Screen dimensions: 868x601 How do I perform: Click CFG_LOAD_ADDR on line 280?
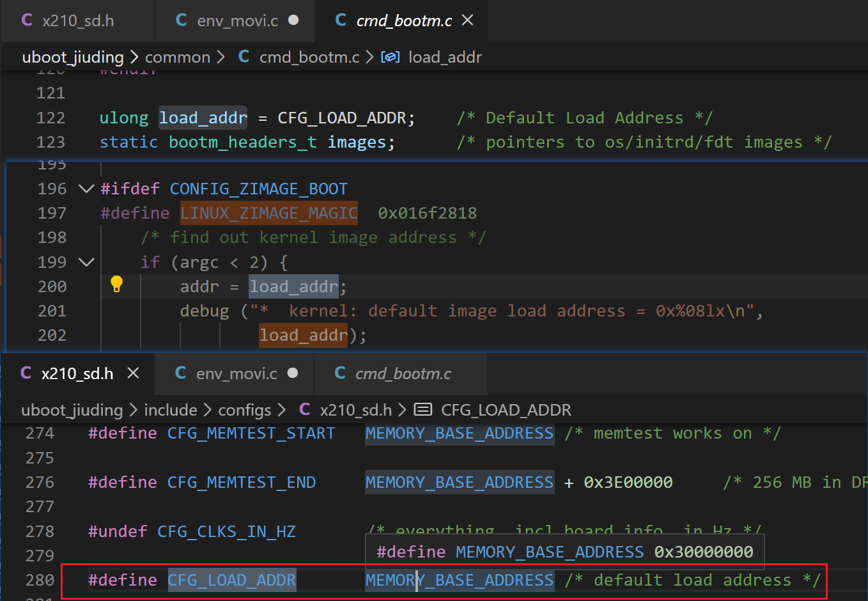coord(232,580)
